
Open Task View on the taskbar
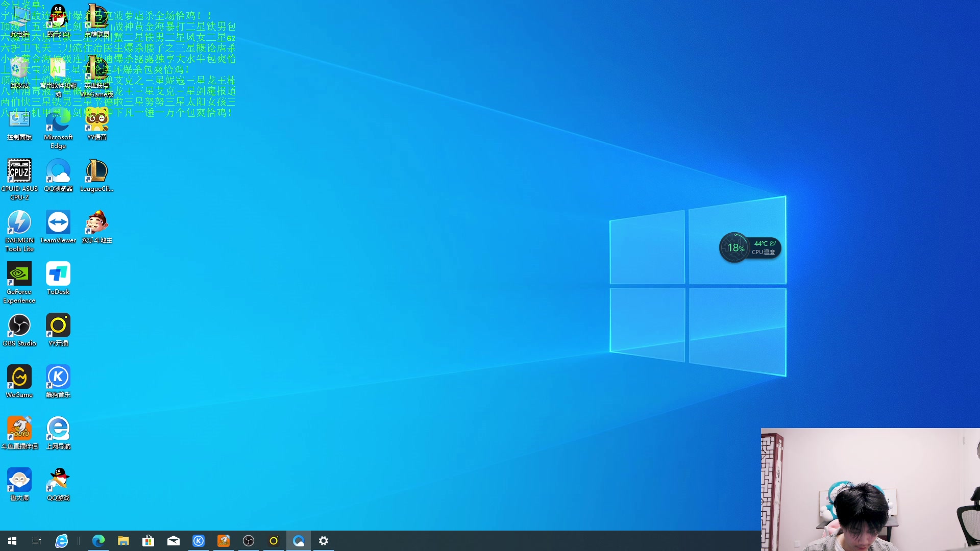coord(36,541)
